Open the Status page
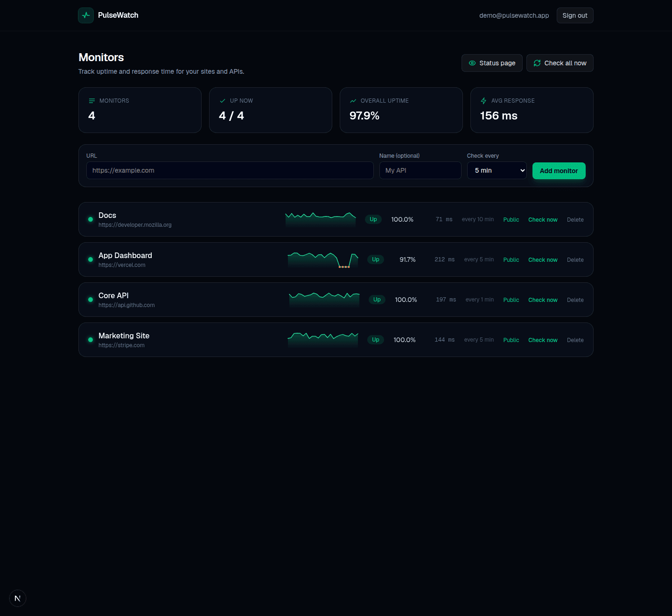Viewport: 672px width, 616px height. (x=492, y=63)
